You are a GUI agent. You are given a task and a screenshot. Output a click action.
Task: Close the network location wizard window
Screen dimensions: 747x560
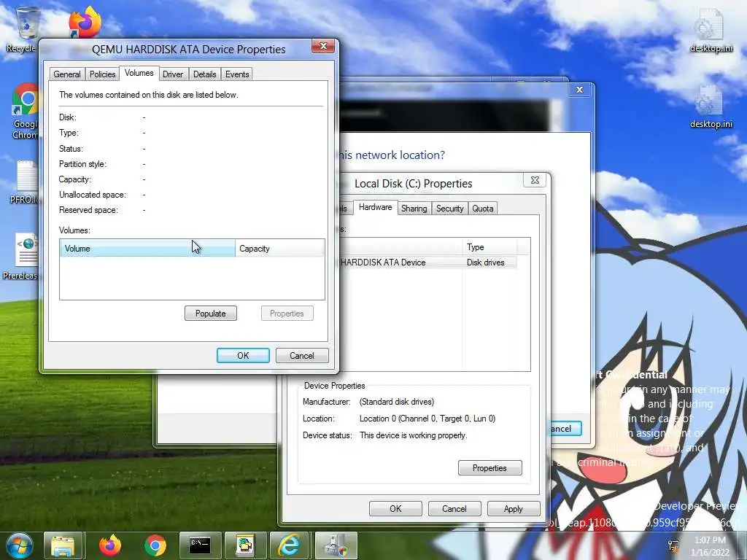(579, 90)
